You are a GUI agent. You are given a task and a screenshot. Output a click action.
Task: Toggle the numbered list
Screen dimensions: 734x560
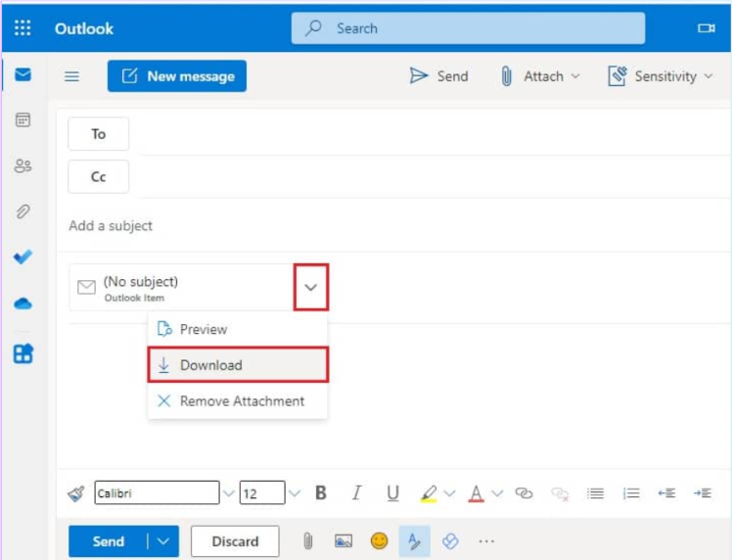pos(631,493)
